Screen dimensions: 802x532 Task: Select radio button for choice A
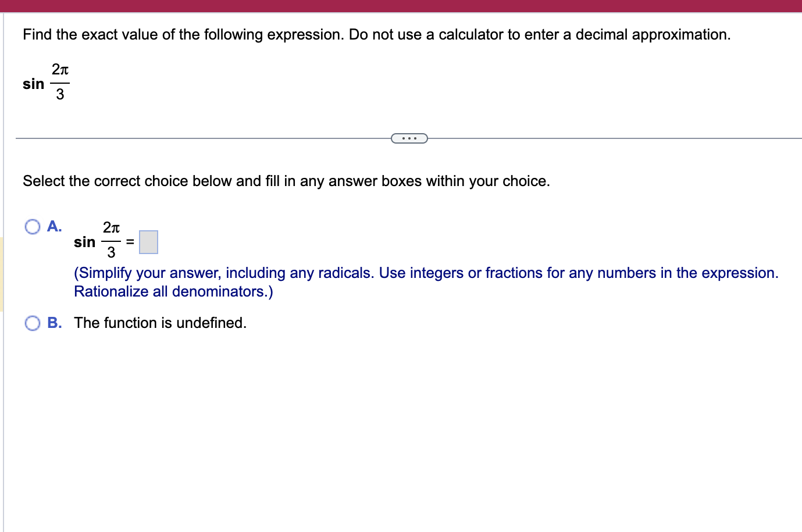pyautogui.click(x=32, y=227)
